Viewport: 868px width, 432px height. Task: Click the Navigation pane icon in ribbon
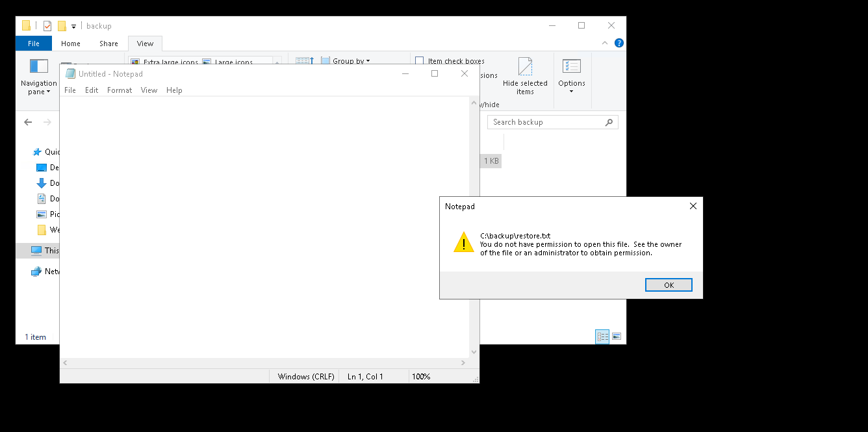(x=39, y=66)
